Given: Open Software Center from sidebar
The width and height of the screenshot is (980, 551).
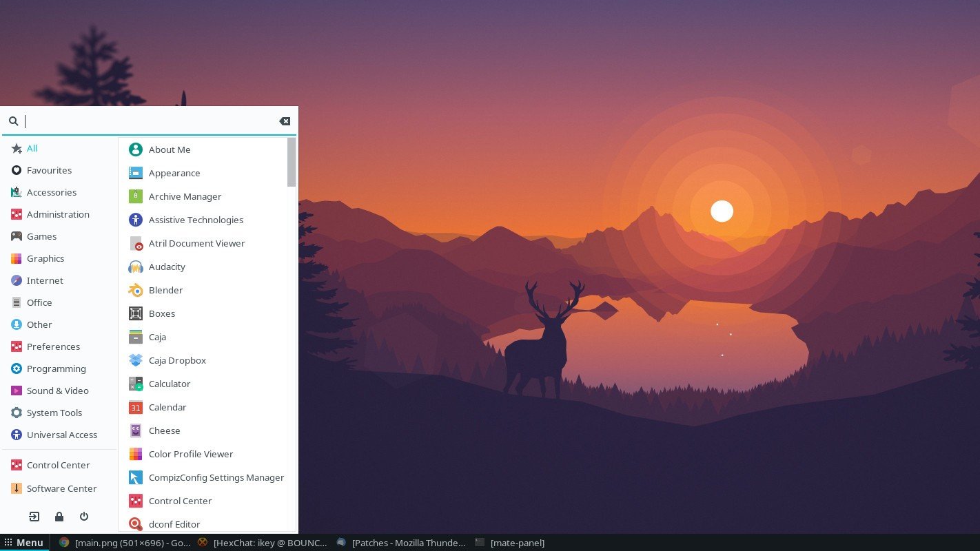Looking at the screenshot, I should coord(61,488).
